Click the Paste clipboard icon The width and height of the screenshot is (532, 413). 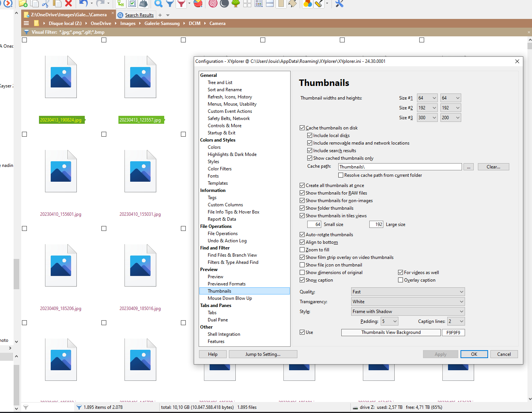[57, 3]
